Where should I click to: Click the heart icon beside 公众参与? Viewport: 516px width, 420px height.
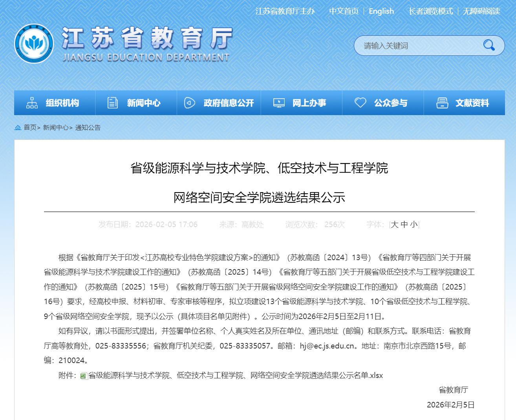360,103
